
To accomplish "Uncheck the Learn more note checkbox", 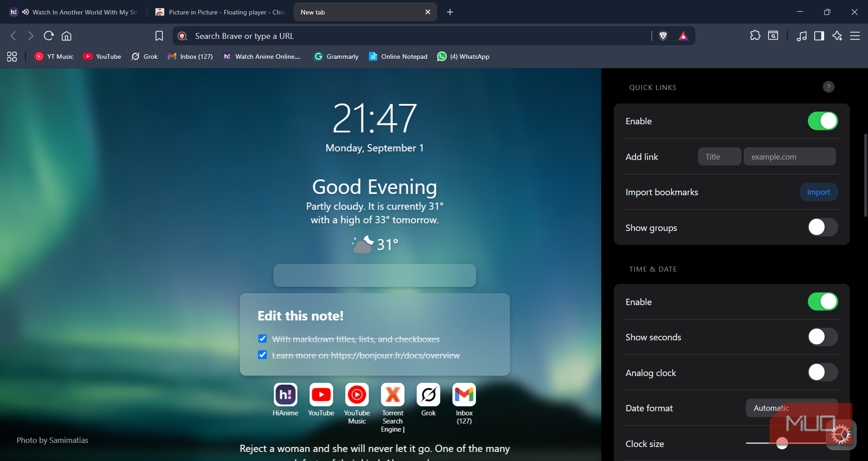I will click(x=263, y=355).
